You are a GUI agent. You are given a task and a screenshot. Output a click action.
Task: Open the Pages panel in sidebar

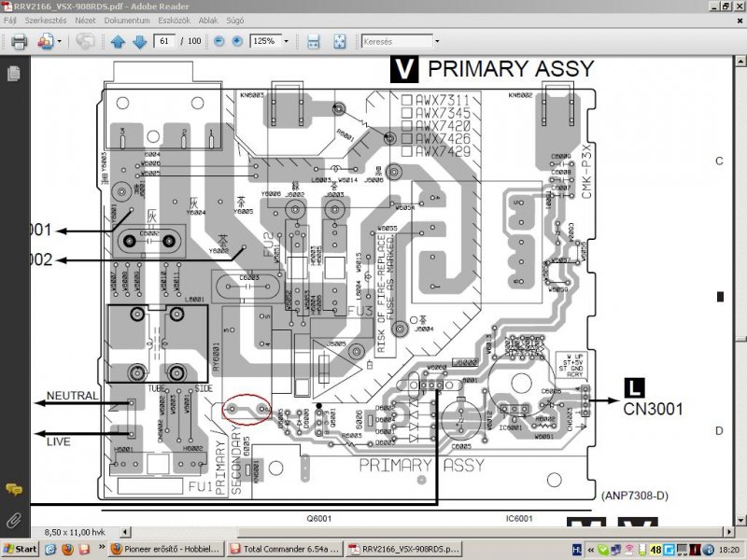click(14, 74)
